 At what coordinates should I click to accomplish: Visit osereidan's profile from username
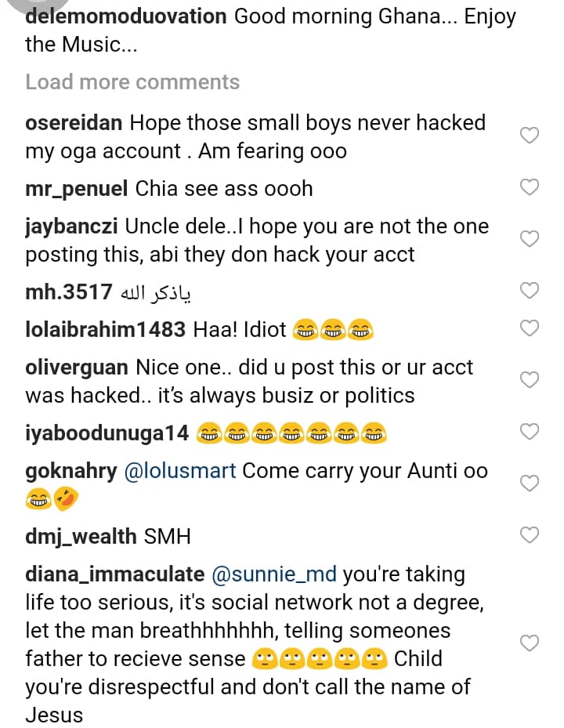(74, 123)
